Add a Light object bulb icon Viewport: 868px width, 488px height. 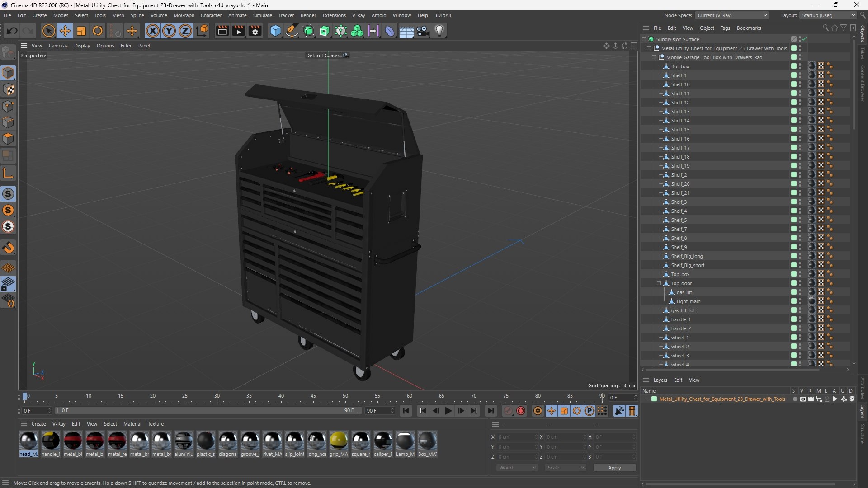(x=439, y=31)
